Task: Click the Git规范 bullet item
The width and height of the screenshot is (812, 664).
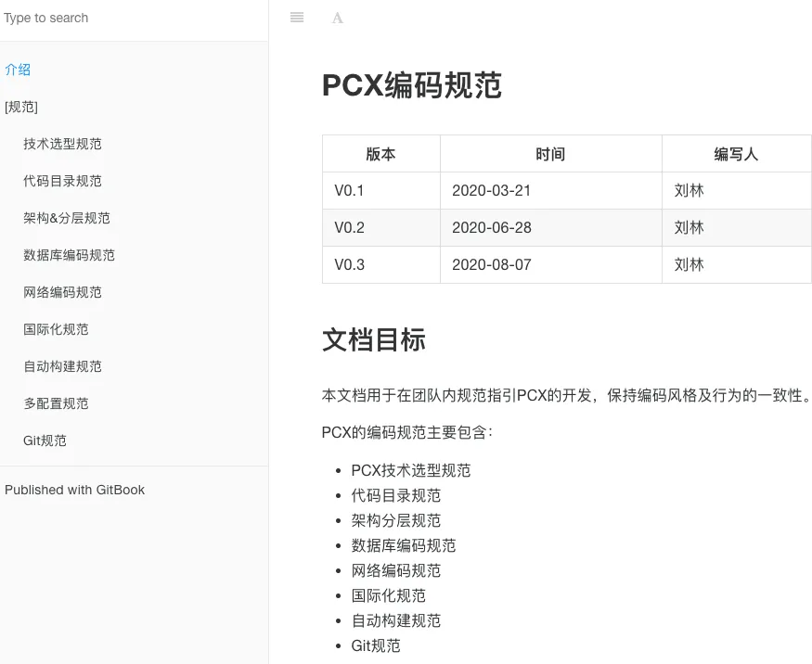Action: pos(376,645)
